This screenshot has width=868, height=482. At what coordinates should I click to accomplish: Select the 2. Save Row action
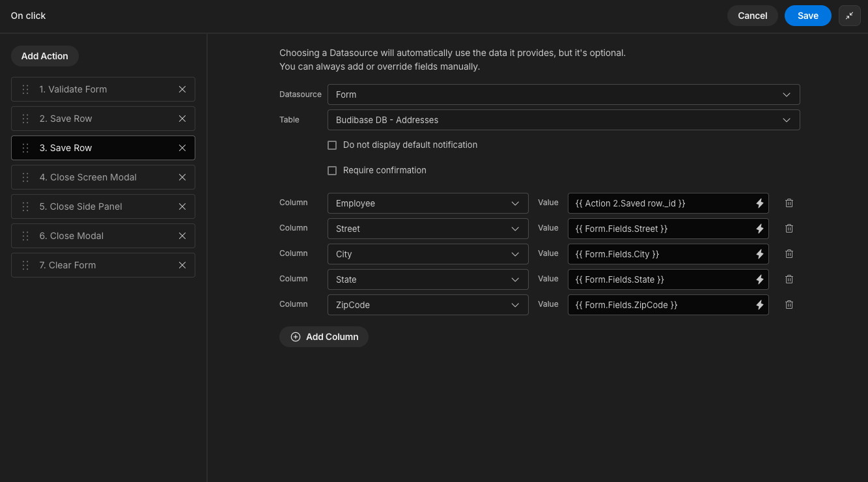point(103,119)
